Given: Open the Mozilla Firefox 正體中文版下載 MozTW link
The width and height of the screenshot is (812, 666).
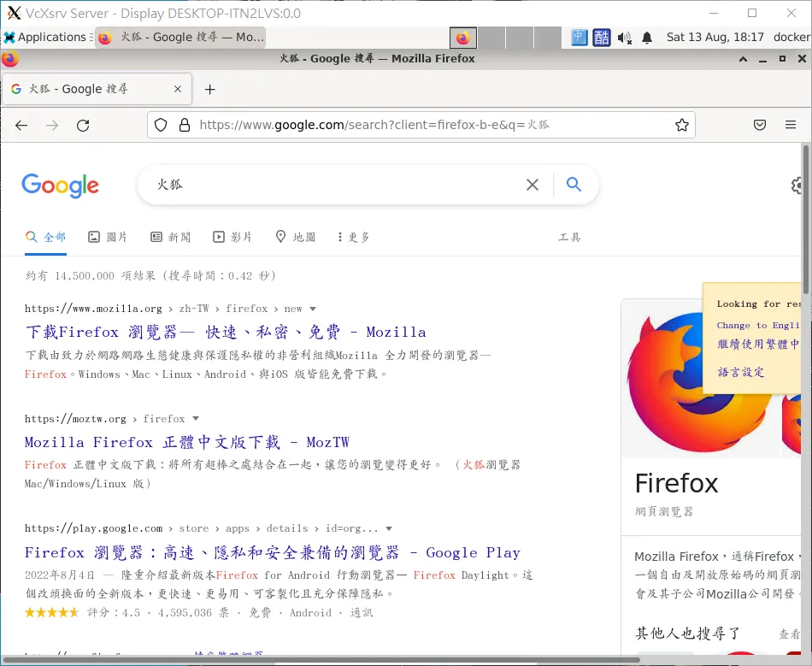Looking at the screenshot, I should (x=187, y=442).
